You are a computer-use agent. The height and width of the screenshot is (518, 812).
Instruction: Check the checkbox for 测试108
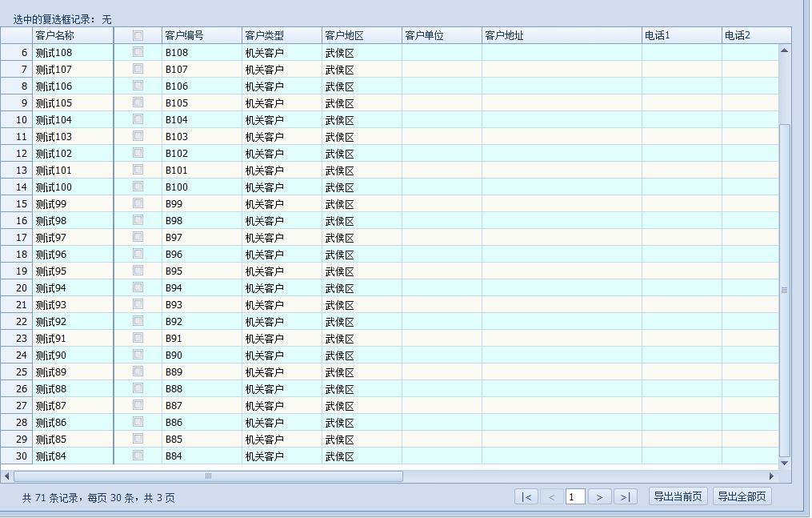point(136,52)
